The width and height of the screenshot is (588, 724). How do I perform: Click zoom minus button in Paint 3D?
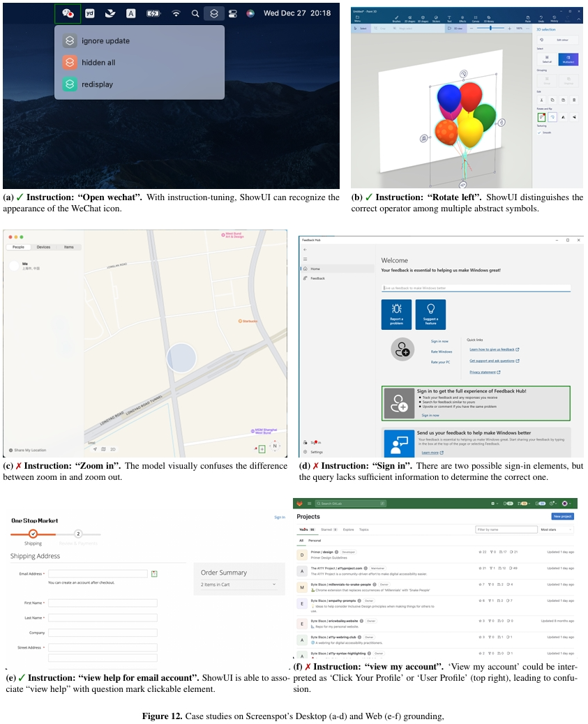472,28
